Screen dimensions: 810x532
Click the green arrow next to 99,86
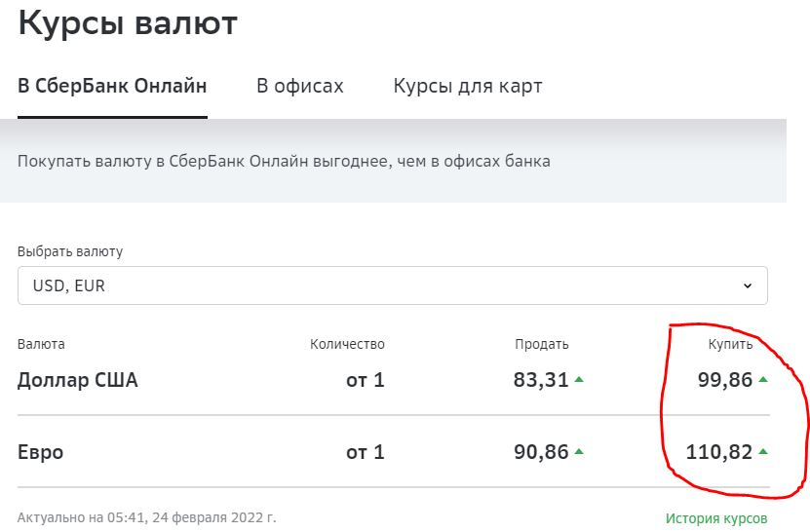[x=763, y=380]
